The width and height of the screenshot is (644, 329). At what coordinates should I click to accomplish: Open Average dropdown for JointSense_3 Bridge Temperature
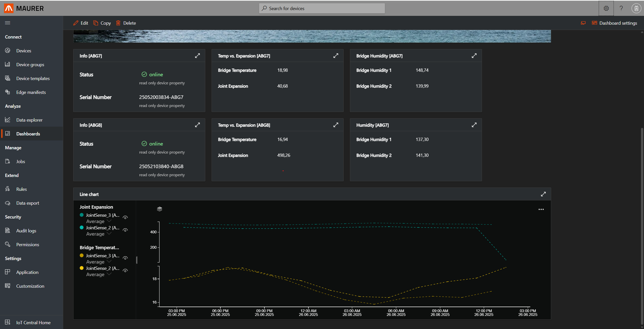point(99,262)
